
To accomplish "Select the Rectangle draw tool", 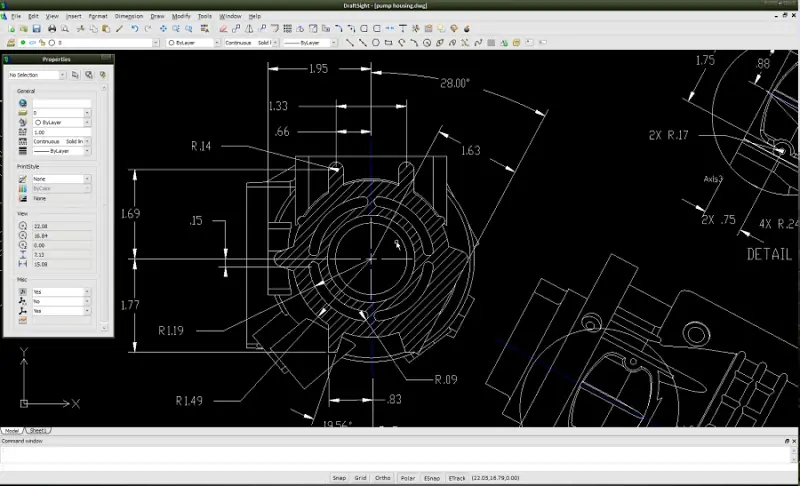I will [x=388, y=43].
